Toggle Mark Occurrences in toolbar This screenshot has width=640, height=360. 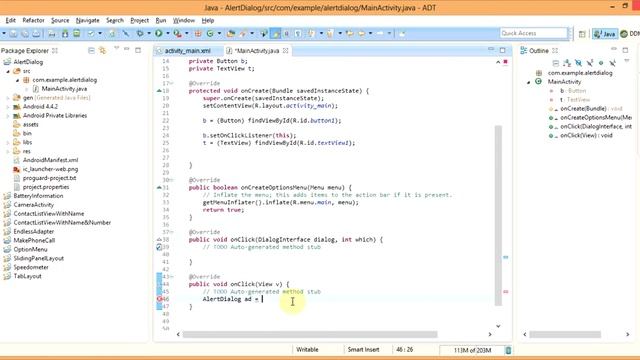276,33
